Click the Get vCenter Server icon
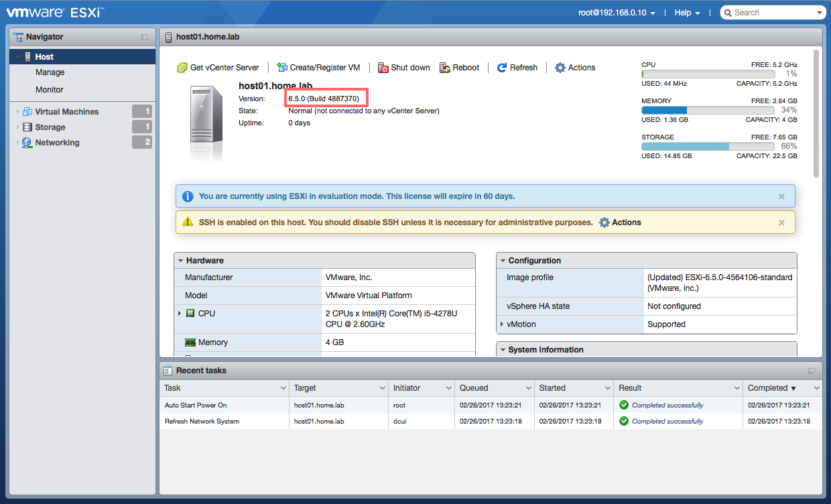 pos(182,68)
